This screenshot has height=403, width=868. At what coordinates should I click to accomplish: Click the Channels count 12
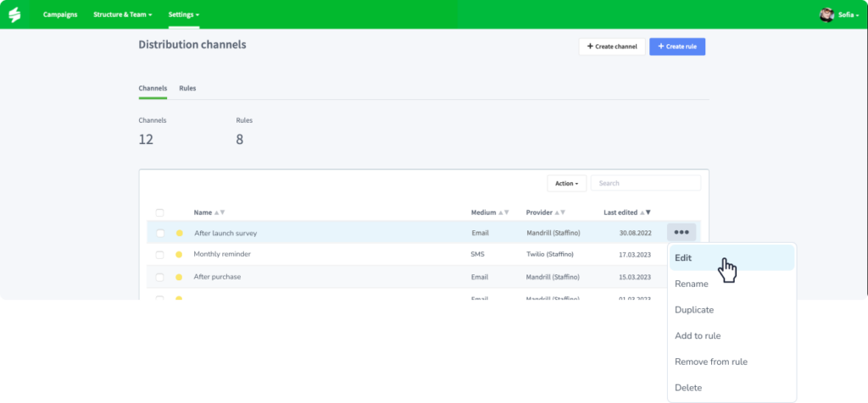(x=146, y=140)
